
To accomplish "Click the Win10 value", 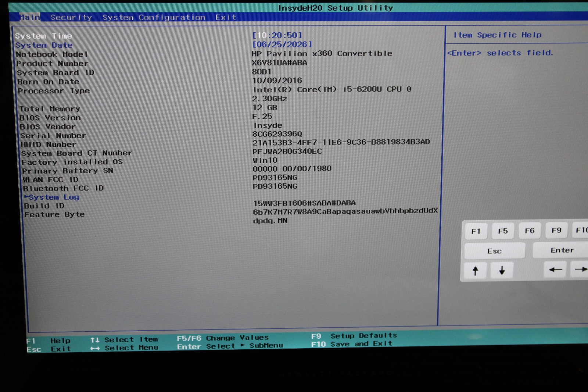I will 265,160.
